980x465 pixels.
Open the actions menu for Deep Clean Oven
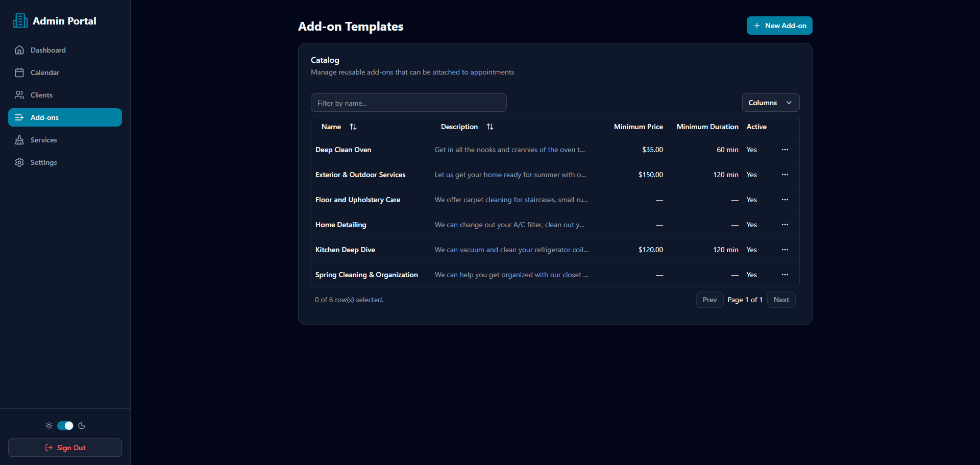coord(785,150)
